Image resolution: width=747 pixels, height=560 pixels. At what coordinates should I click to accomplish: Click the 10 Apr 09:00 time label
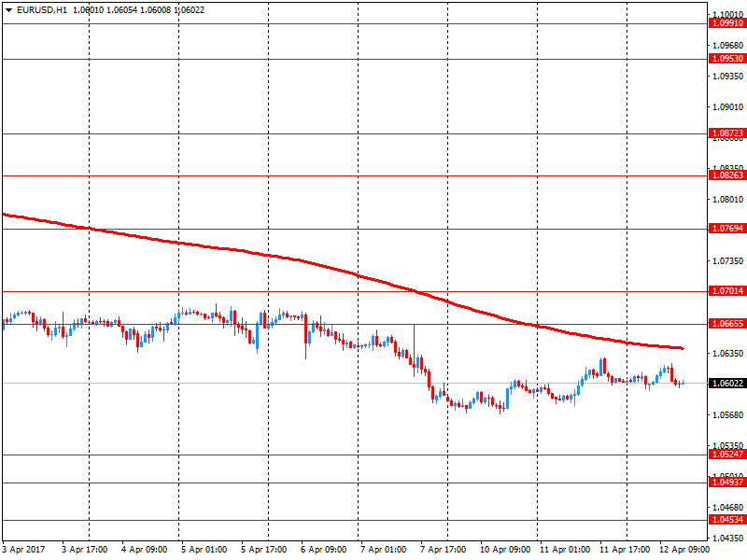505,550
